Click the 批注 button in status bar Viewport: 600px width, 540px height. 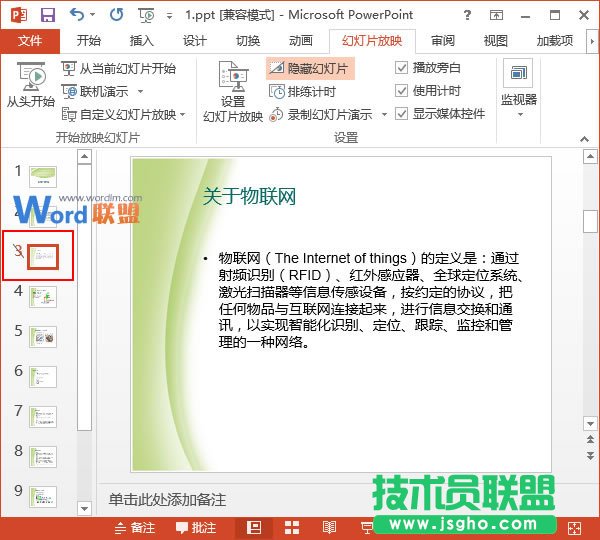point(196,527)
